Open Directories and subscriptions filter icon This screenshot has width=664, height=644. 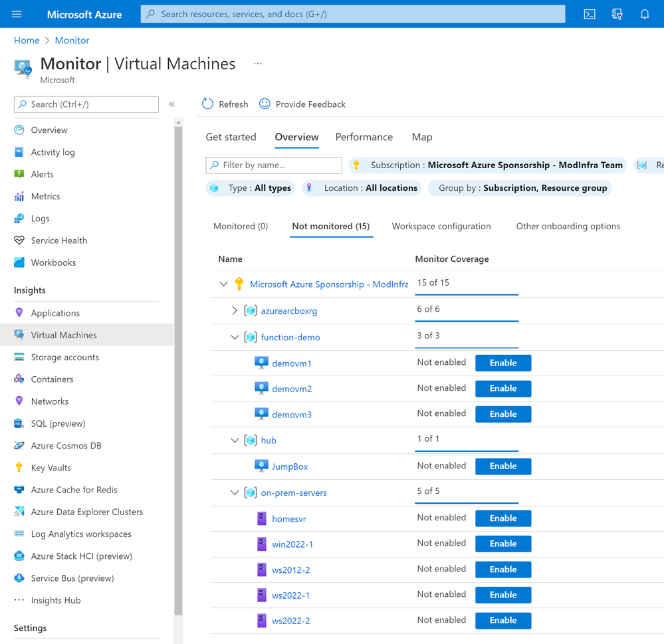coord(617,15)
